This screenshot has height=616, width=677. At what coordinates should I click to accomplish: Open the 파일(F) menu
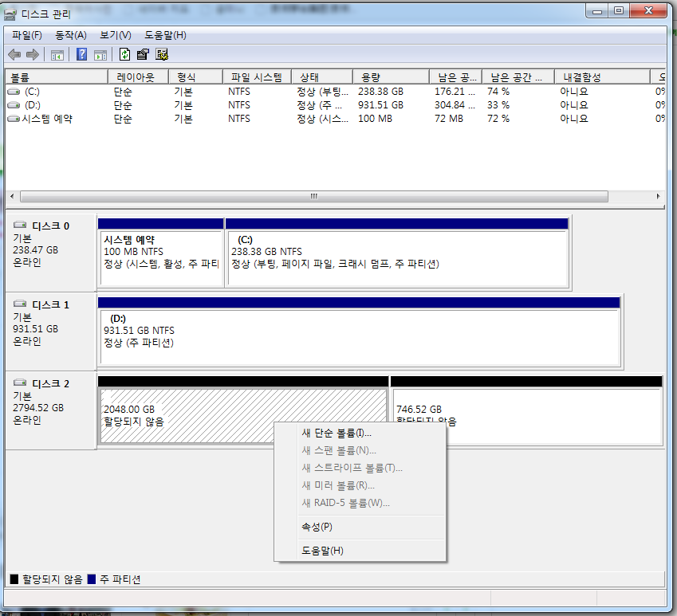[27, 35]
